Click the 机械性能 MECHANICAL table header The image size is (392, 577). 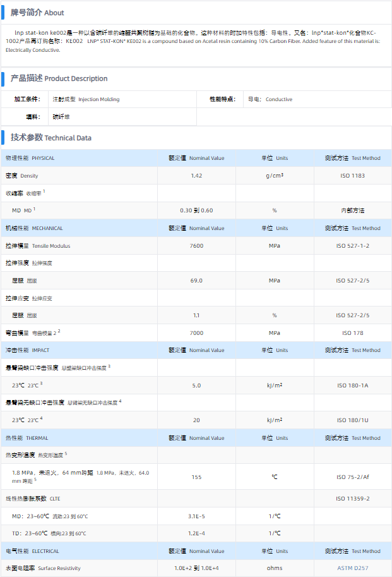[x=35, y=228]
